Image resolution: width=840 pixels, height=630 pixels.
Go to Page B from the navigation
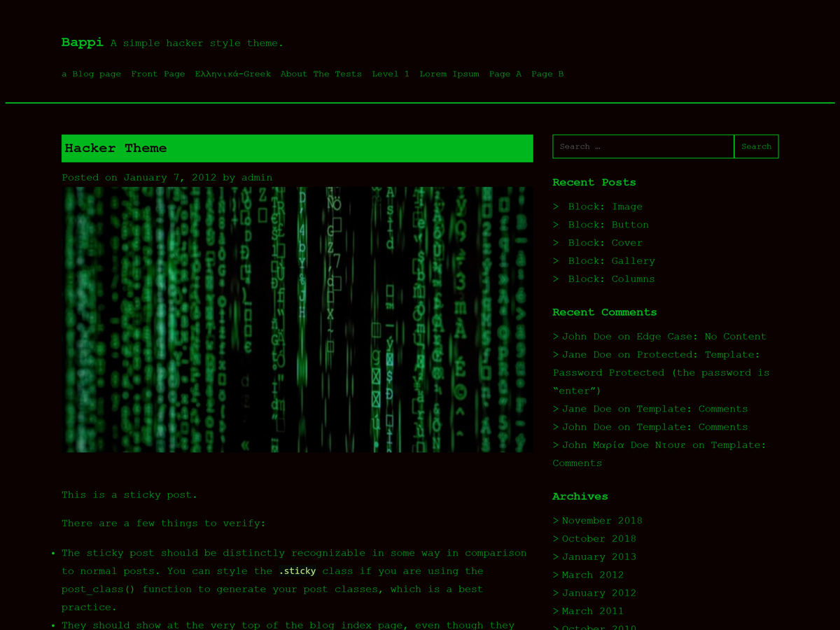click(547, 73)
